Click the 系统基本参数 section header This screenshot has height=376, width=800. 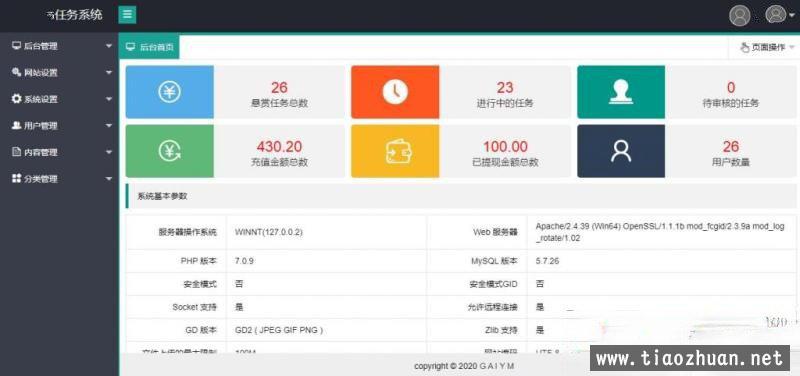[x=461, y=196]
